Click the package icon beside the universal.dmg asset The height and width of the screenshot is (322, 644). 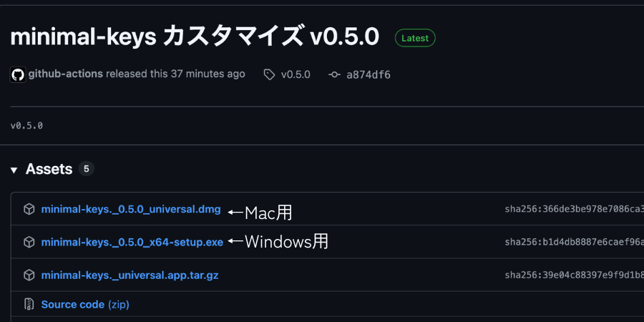tap(29, 210)
